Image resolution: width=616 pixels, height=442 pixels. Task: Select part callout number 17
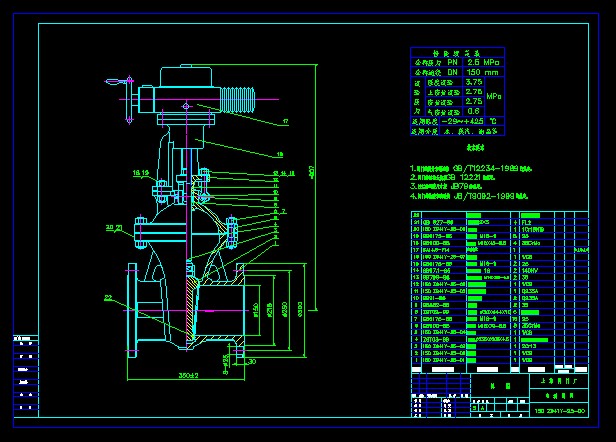[x=284, y=122]
